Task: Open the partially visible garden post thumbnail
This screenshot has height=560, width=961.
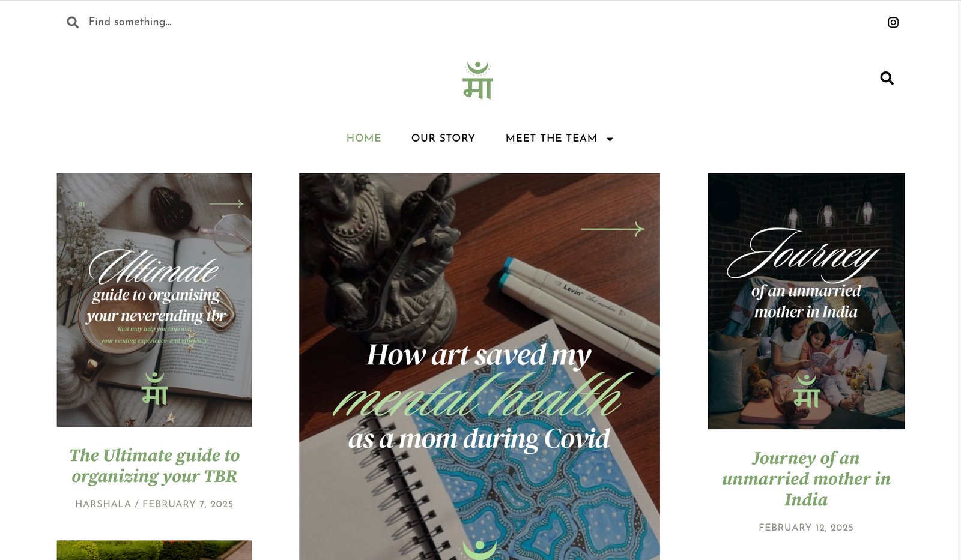Action: 154,550
